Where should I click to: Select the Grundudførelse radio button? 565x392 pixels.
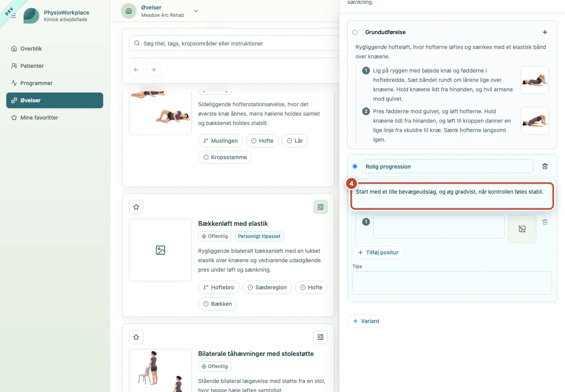pyautogui.click(x=355, y=32)
